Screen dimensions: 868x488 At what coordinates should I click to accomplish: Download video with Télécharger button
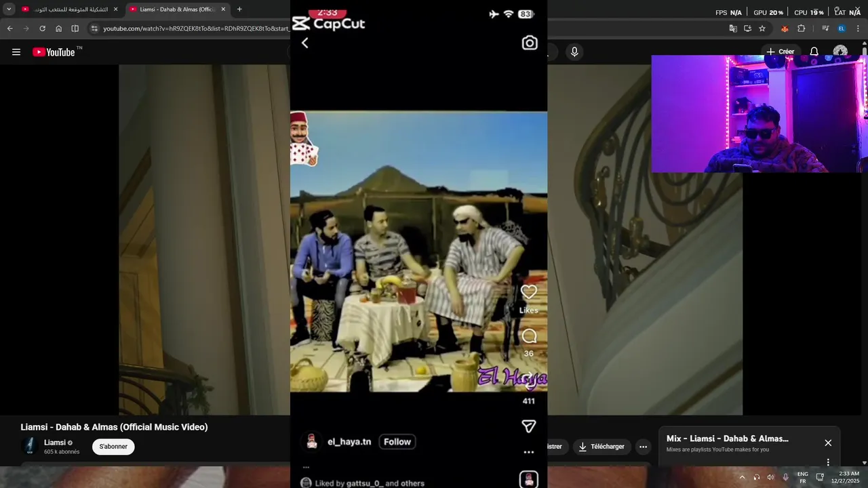point(601,447)
